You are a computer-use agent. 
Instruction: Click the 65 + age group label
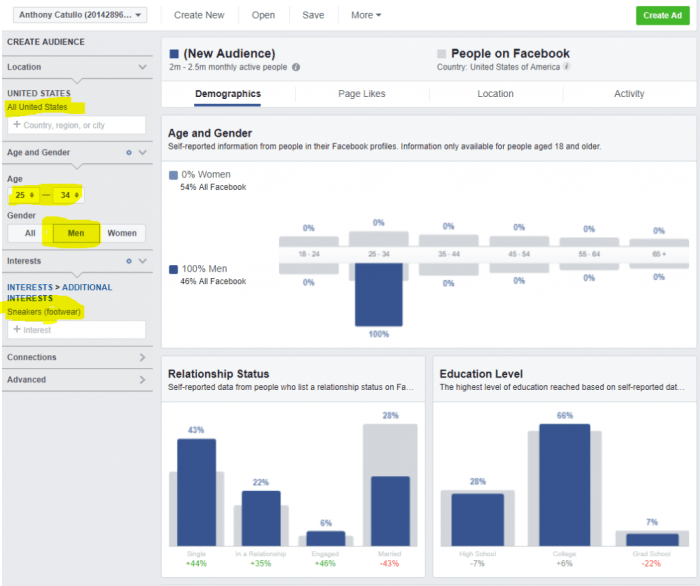(659, 254)
